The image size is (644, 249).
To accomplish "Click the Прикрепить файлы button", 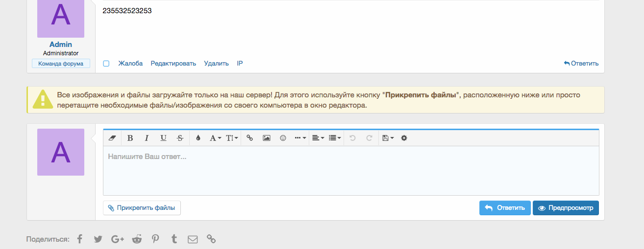I will click(142, 208).
